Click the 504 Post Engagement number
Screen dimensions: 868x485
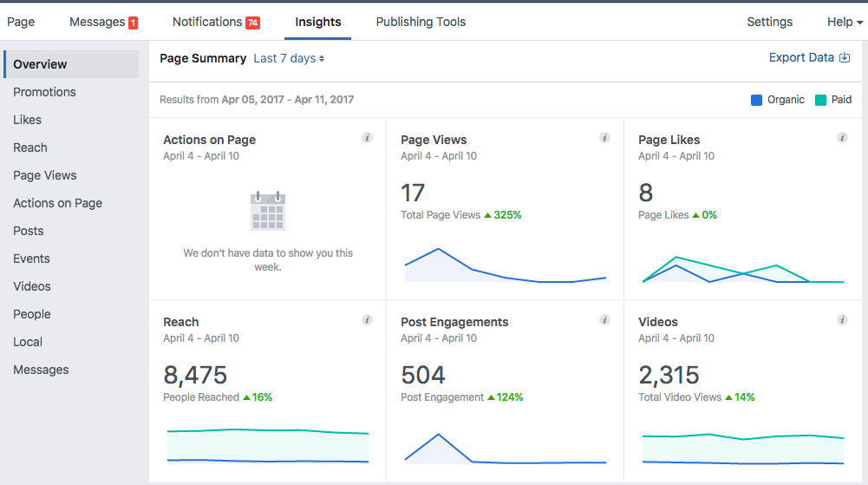(423, 375)
